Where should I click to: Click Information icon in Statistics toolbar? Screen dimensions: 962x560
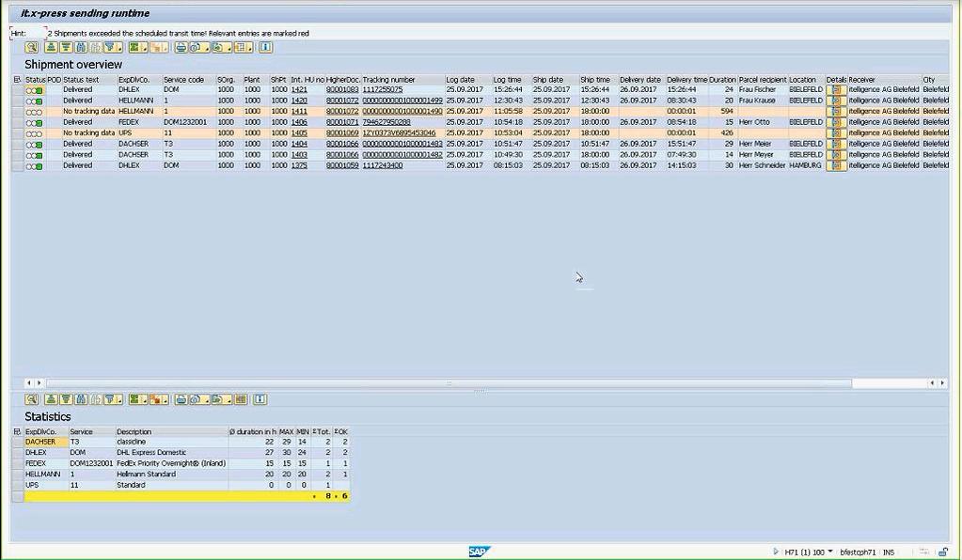(x=260, y=399)
